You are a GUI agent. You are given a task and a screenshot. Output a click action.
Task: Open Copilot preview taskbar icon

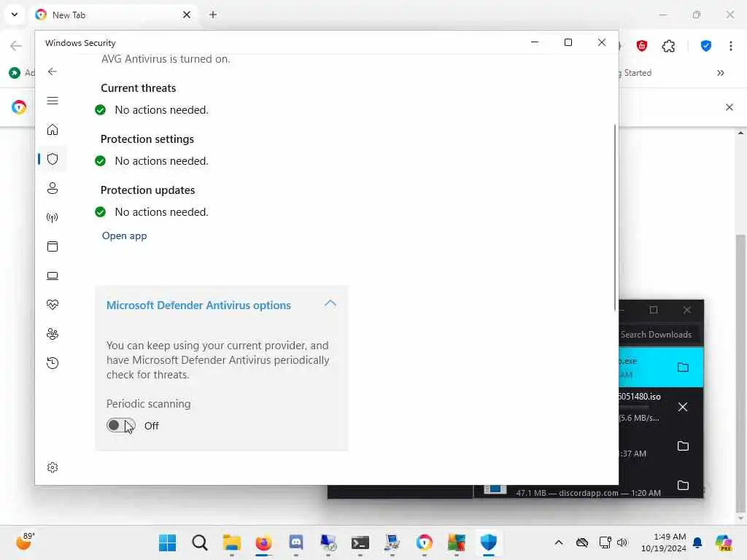(x=724, y=542)
